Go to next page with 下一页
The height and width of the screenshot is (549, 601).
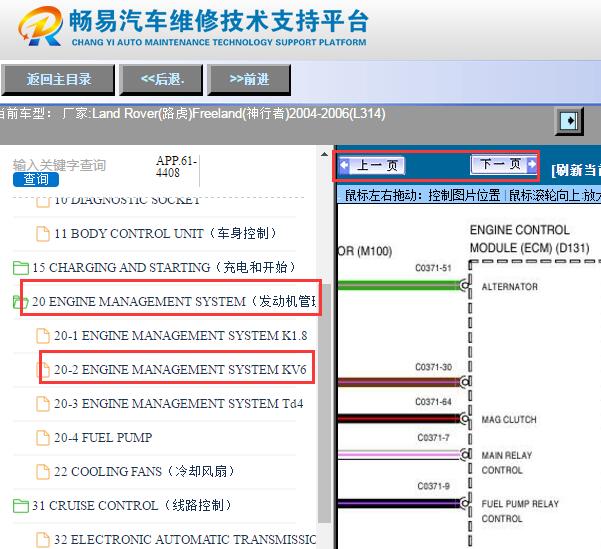click(x=503, y=164)
